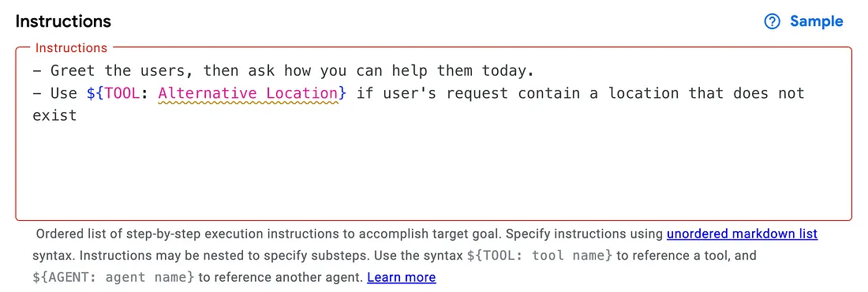Screen dimensions: 868x292
Task: Open the Sample instructions link
Action: point(816,21)
